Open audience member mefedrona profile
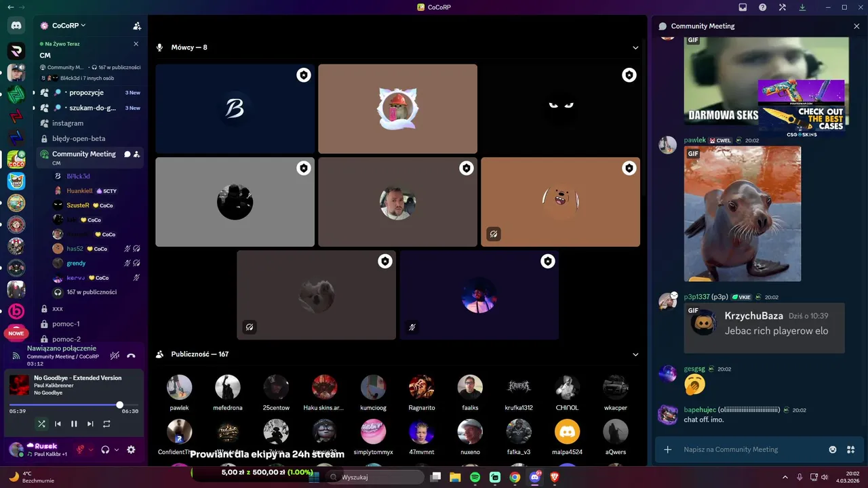 click(228, 392)
